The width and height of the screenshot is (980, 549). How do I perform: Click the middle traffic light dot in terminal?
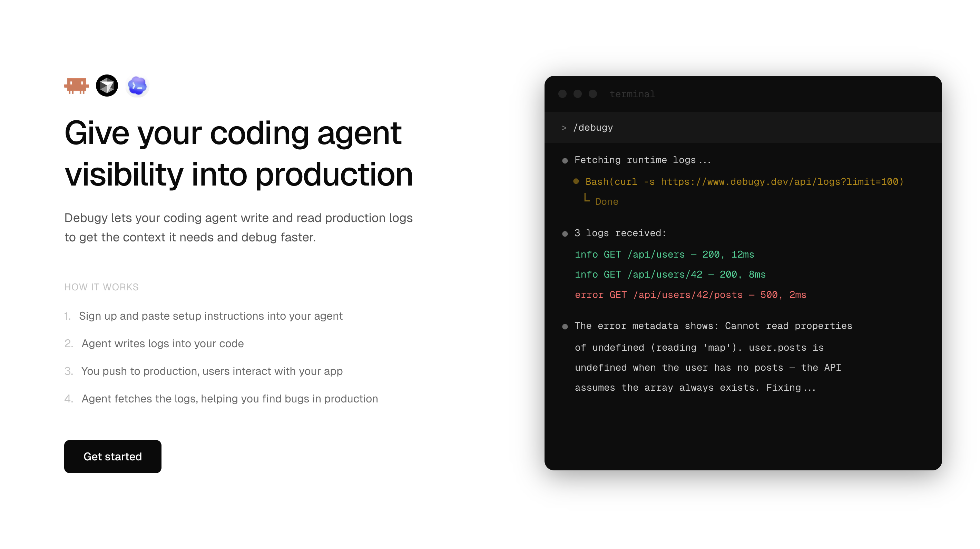pos(577,94)
